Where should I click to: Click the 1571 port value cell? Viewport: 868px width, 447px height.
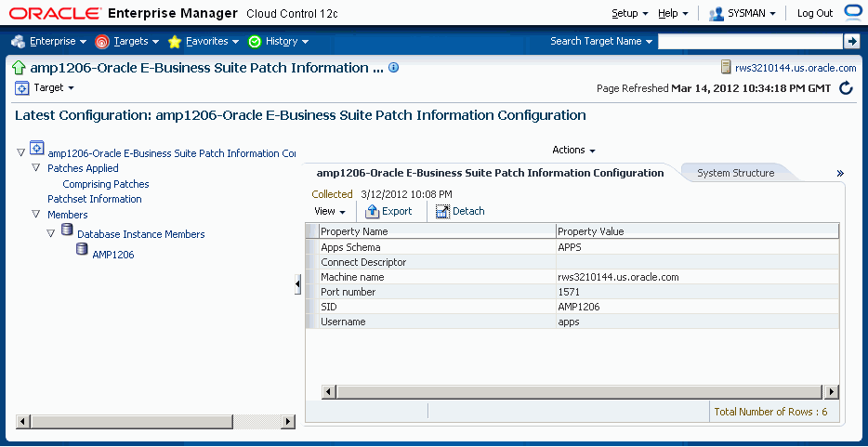tap(698, 292)
